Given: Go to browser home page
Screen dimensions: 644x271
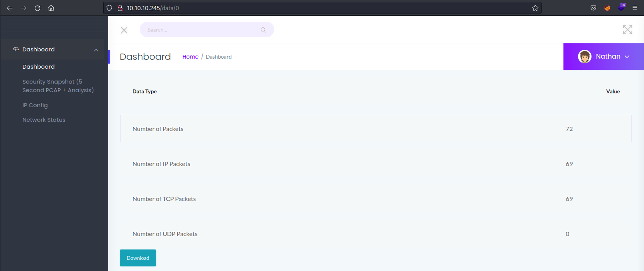Looking at the screenshot, I should [51, 8].
